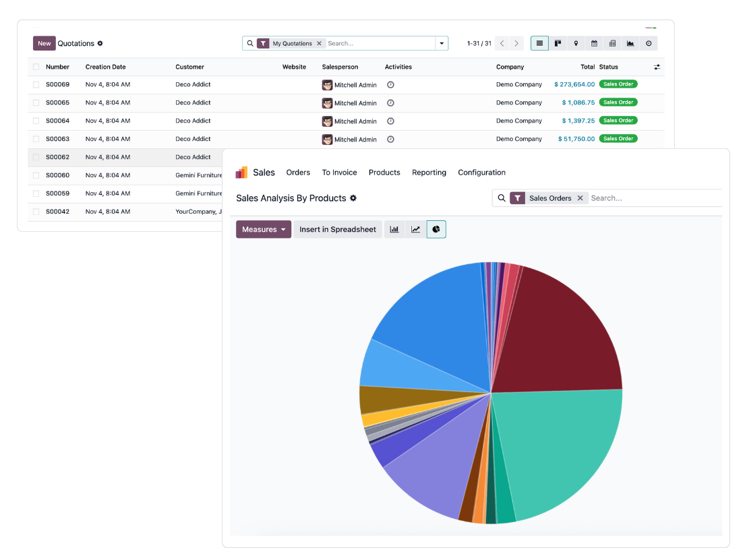
Task: Select the line chart icon
Action: coord(416,229)
